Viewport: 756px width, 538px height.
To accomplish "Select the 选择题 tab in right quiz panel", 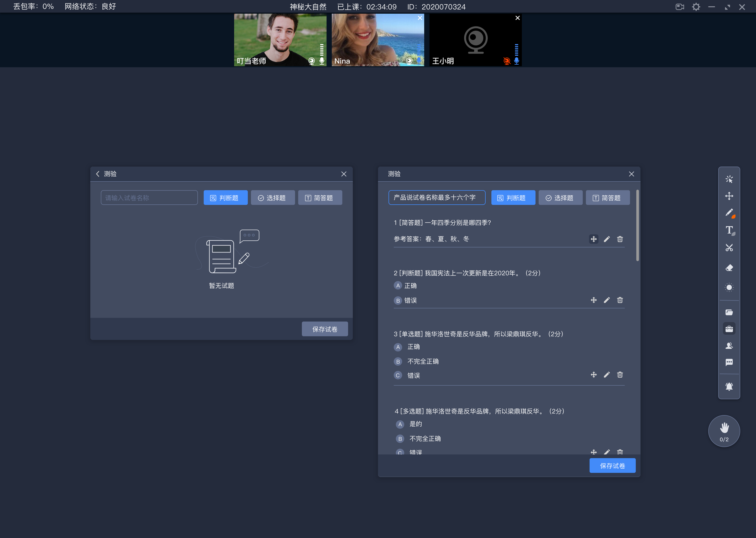I will point(559,197).
